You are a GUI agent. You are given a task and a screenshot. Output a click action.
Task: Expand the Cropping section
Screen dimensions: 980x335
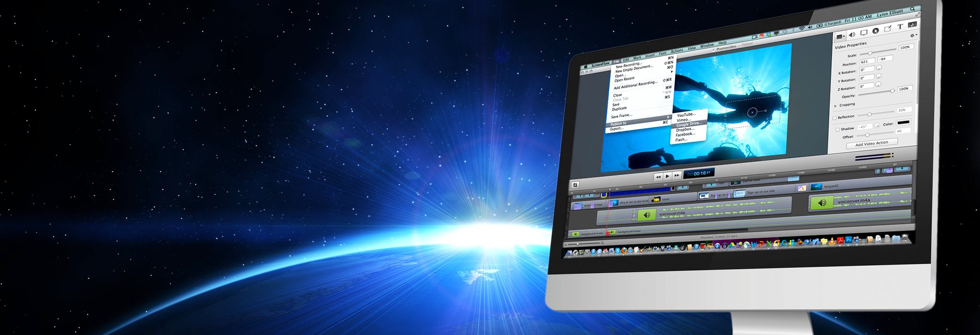pyautogui.click(x=836, y=106)
